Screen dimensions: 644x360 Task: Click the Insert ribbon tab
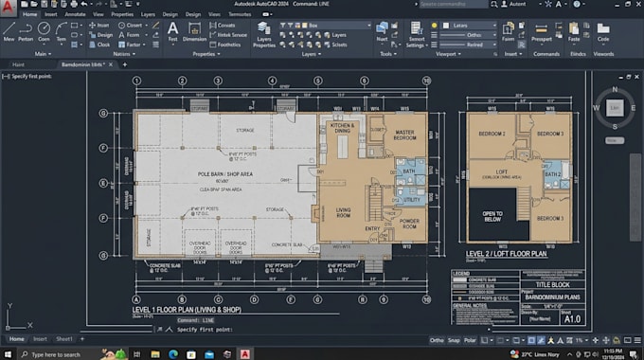[51, 14]
